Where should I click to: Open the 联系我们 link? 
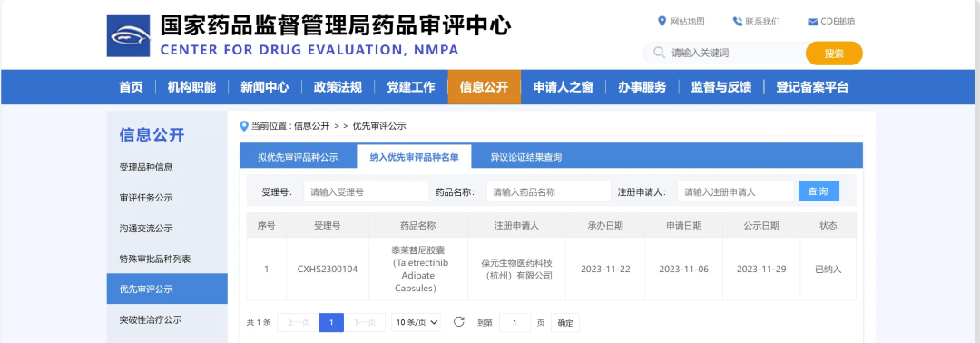[x=762, y=21]
